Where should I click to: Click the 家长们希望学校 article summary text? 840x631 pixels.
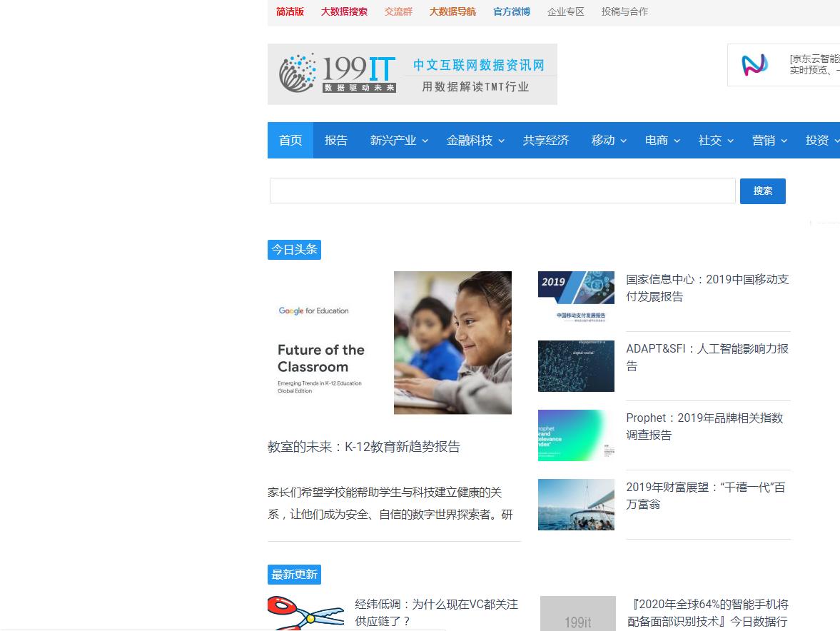point(390,503)
